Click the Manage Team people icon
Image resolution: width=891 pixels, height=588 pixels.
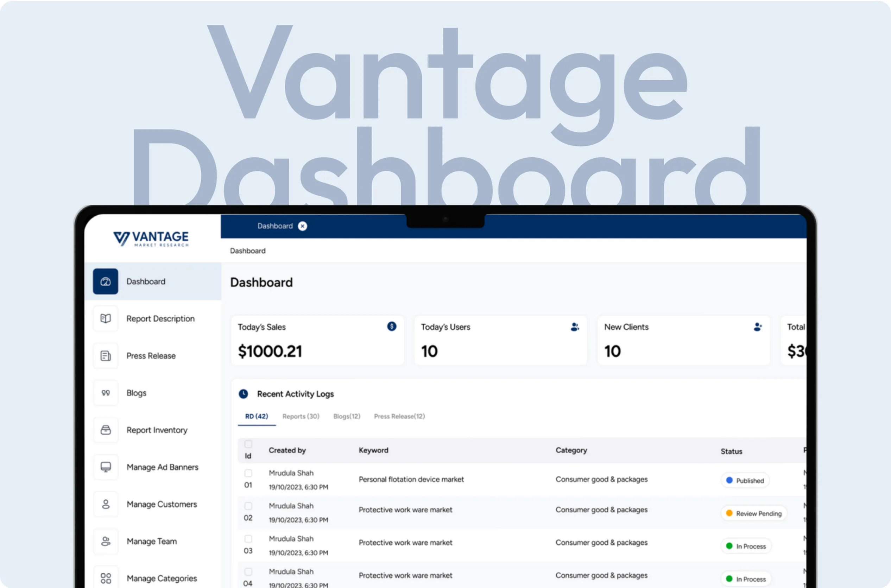pyautogui.click(x=105, y=541)
